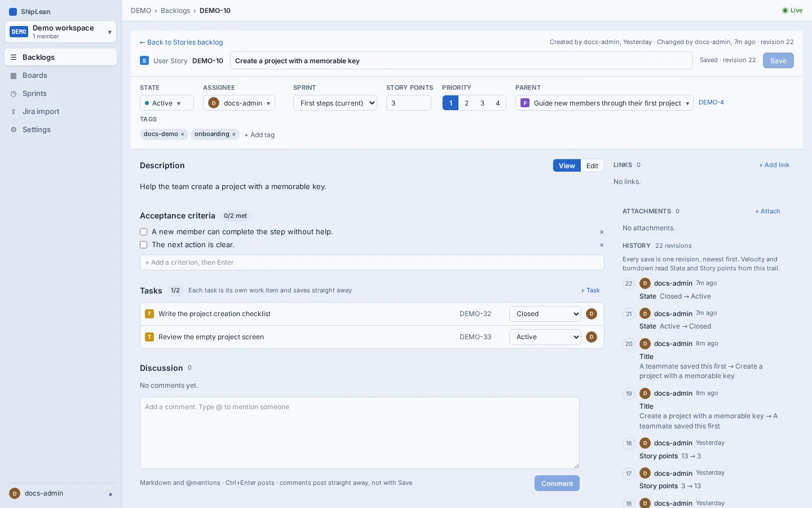The width and height of the screenshot is (812, 508).
Task: Delete criterion 'The next action is clear'
Action: click(x=602, y=245)
